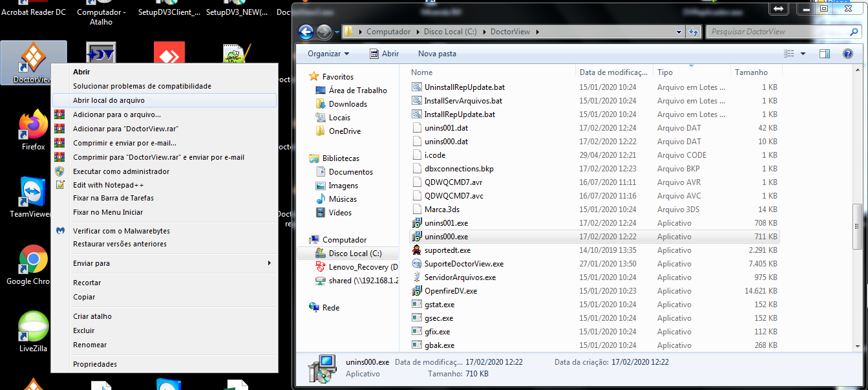Screen dimensions: 868x390
Task: Click the refresh button beside address bar
Action: point(693,32)
